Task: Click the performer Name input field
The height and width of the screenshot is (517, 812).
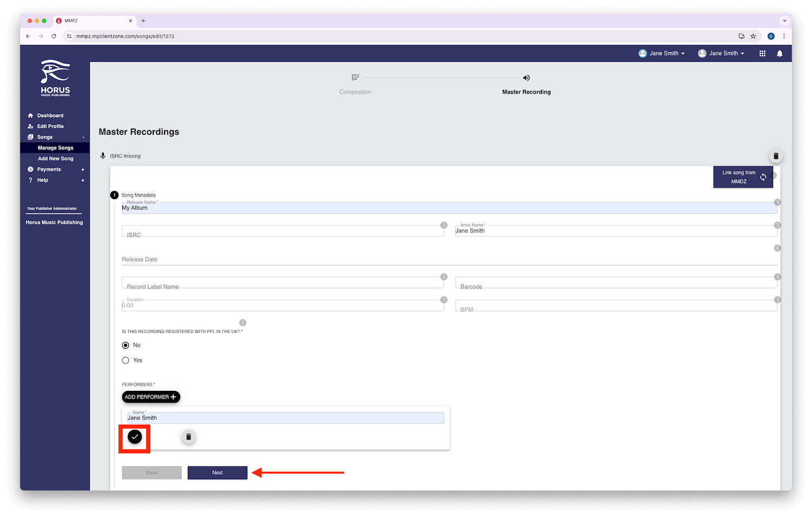Action: click(x=285, y=418)
